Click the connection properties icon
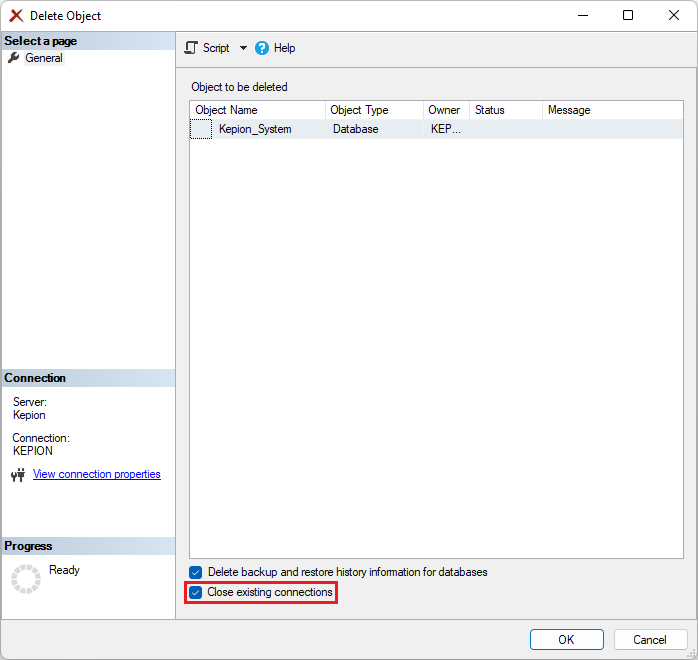Image resolution: width=698 pixels, height=660 pixels. point(17,475)
